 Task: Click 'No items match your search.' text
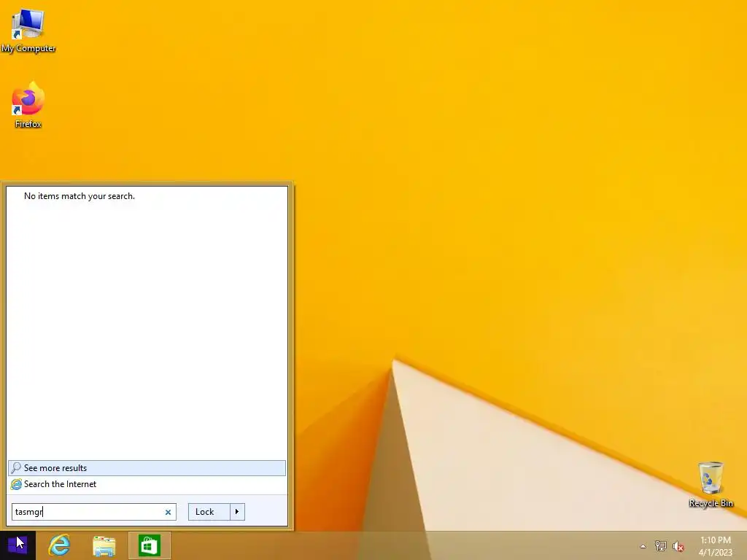[x=80, y=196]
